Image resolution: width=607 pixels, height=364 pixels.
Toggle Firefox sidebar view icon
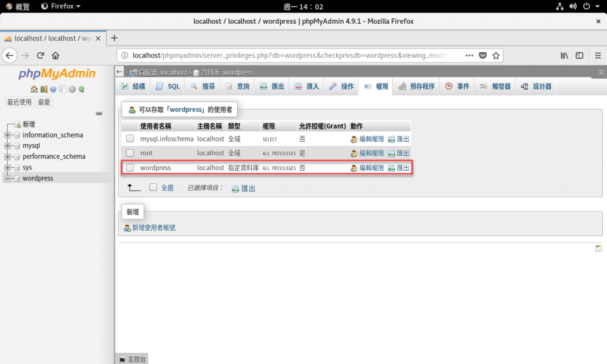[x=580, y=55]
